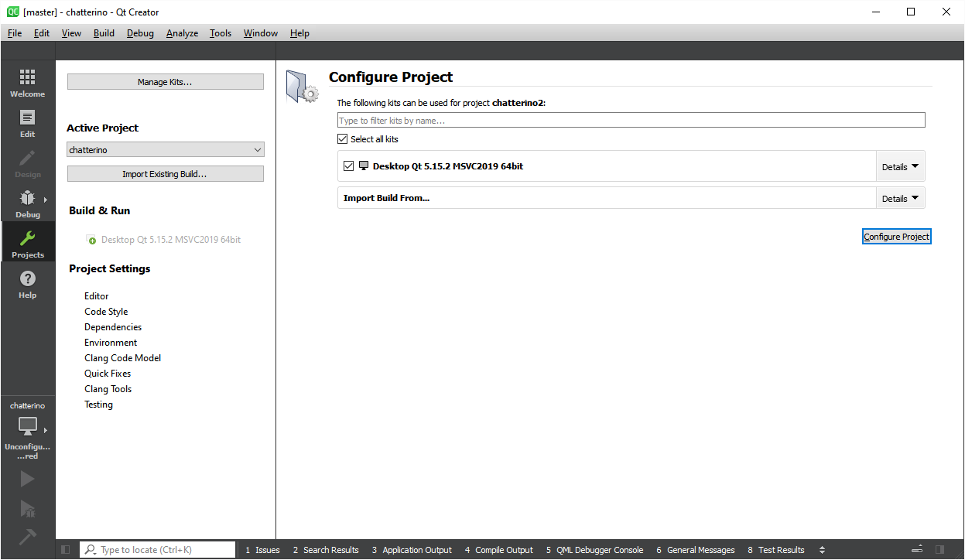Open the QML Debugger Console pane
Viewport: 965px width, 560px height.
(x=594, y=550)
